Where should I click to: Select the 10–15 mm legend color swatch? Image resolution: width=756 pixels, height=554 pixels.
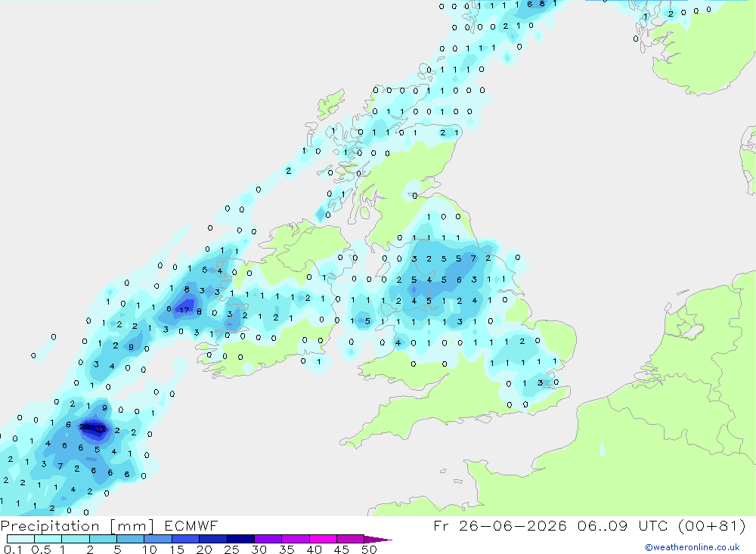click(x=158, y=539)
